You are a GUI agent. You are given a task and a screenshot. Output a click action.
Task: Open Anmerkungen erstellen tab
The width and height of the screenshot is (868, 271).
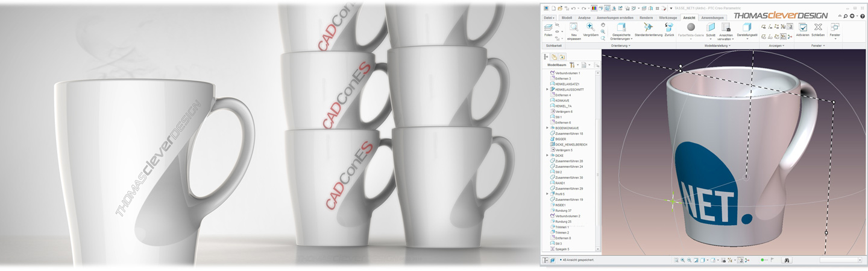pyautogui.click(x=615, y=18)
